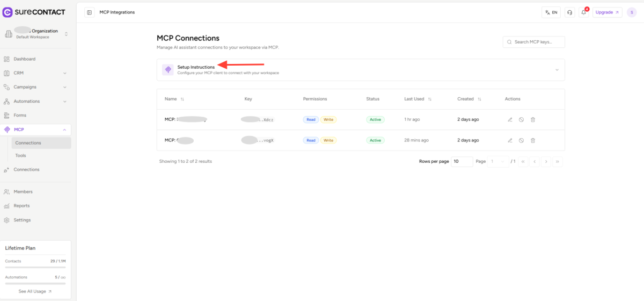Revoke the MCP key ending in Xdcz
This screenshot has width=644, height=301.
(521, 119)
